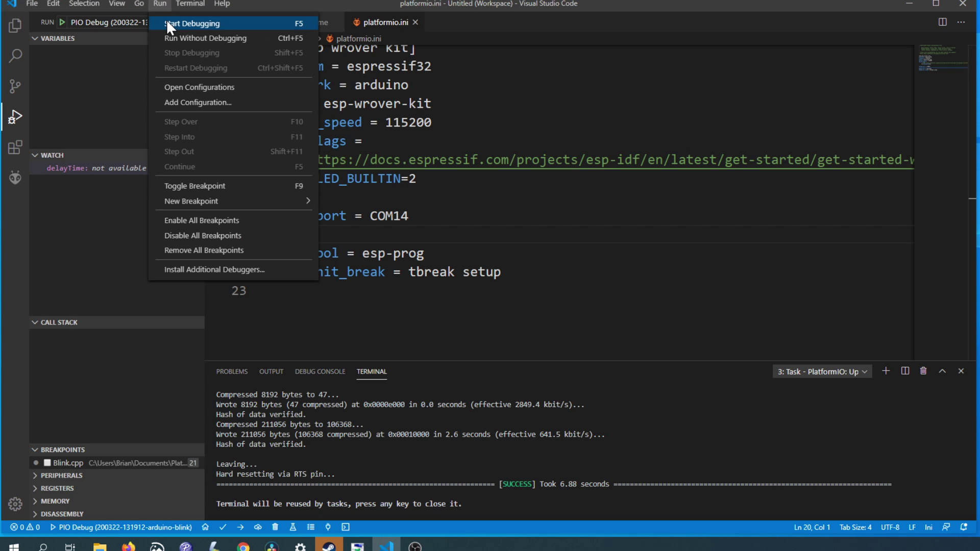Choose Enable All Breakpoints menu item
This screenshot has width=980, height=551.
coord(233,220)
